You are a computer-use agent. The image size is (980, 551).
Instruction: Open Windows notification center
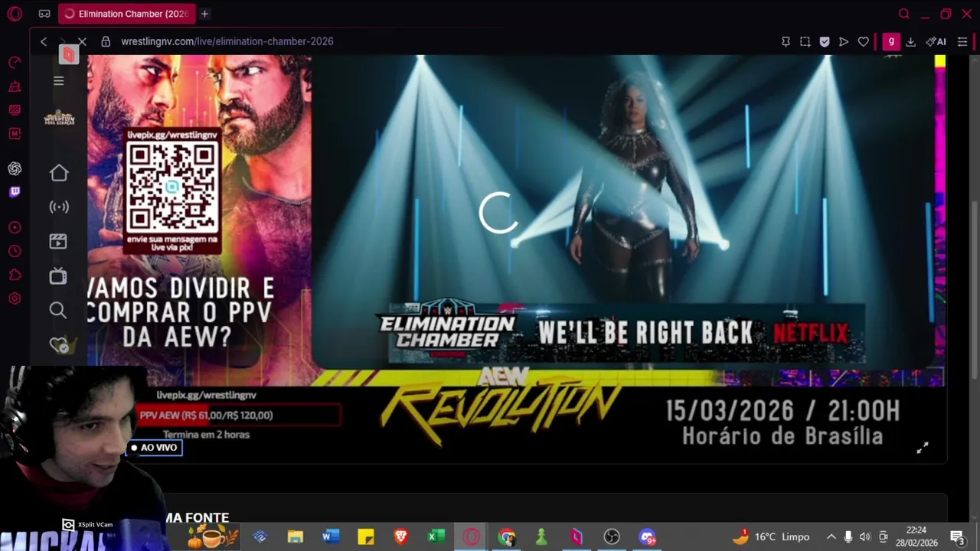[957, 536]
